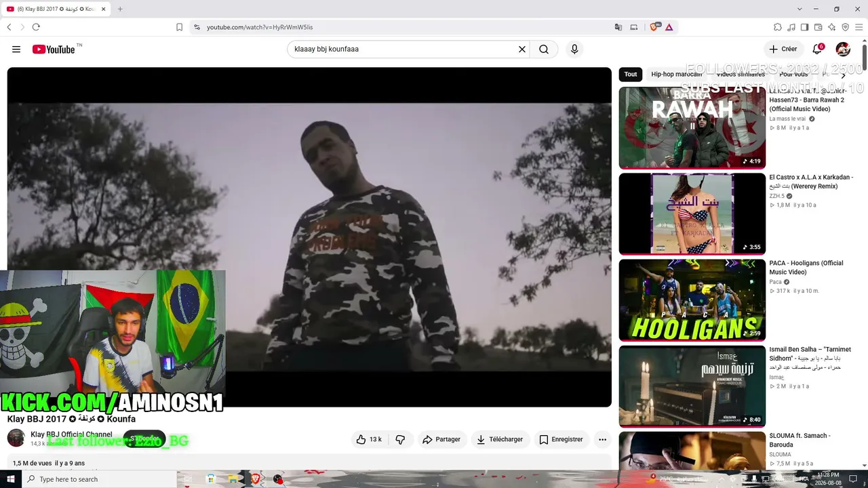Toggle the browser sidebar panel

pos(805,27)
